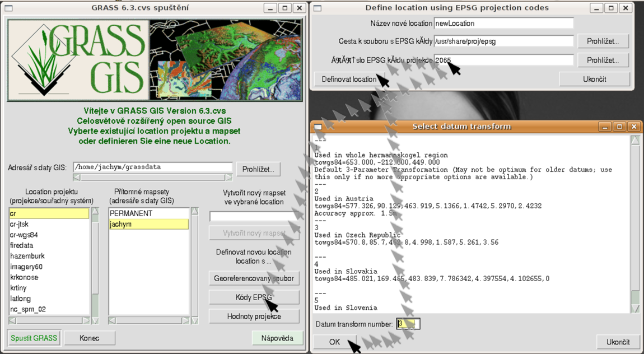Image resolution: width=644 pixels, height=354 pixels.
Task: Click 'Used in Czech Republic' text line
Action: [x=357, y=235]
